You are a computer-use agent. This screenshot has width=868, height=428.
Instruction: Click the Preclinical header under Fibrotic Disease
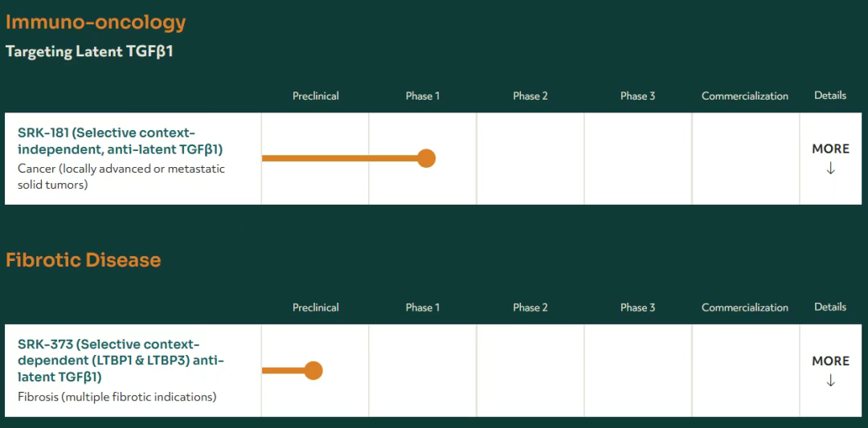tap(316, 308)
